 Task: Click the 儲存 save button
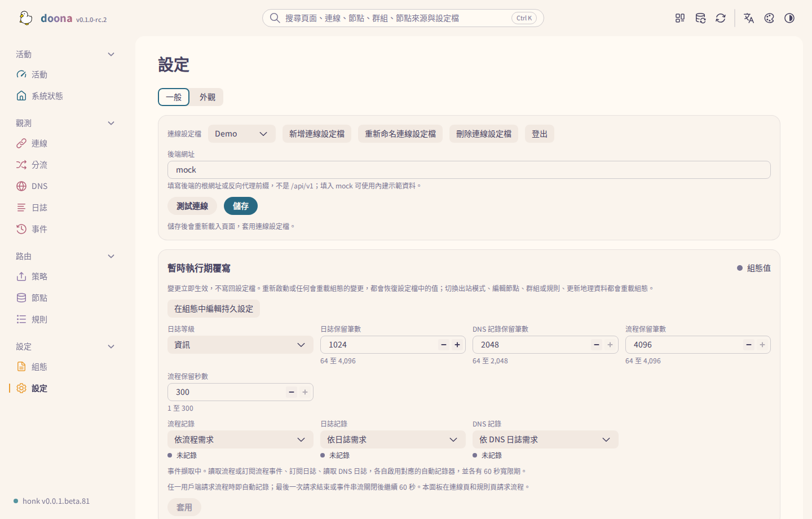click(x=241, y=206)
